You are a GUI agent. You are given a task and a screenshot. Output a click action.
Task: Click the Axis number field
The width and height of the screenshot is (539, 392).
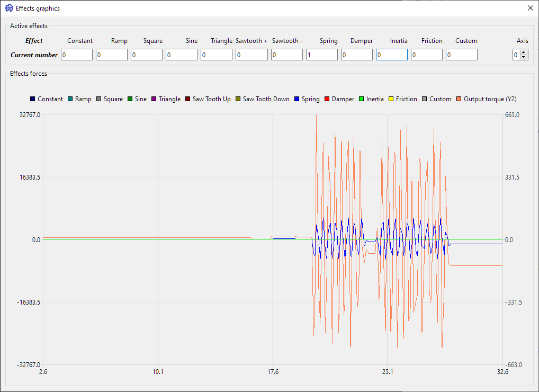[x=516, y=55]
